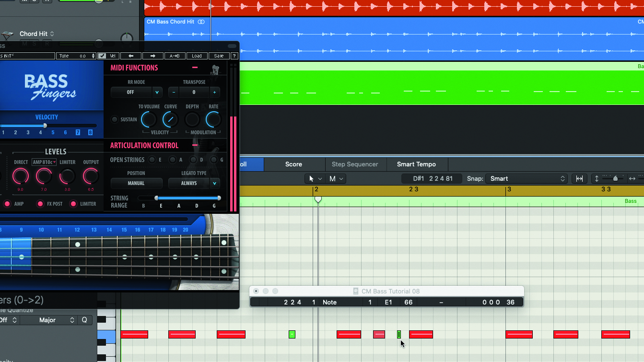Open the plugin help question mark

(234, 56)
